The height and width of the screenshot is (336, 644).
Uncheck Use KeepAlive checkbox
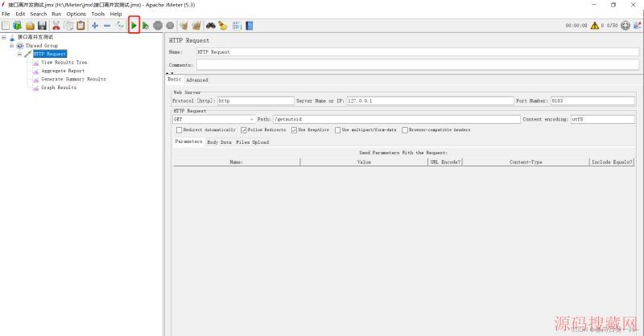[294, 130]
